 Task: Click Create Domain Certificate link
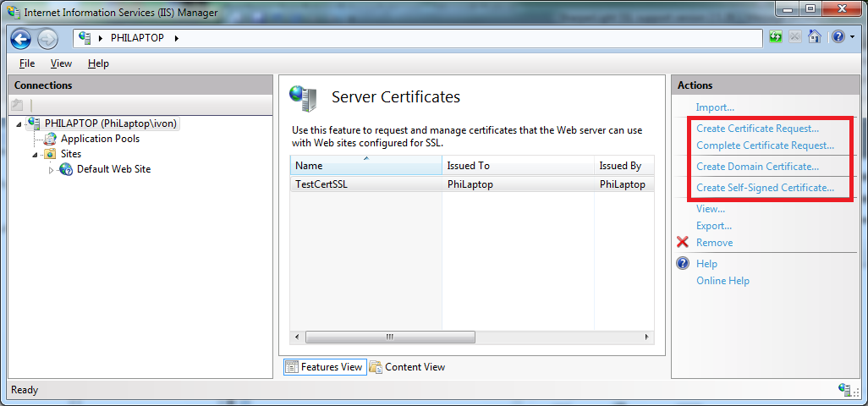757,167
